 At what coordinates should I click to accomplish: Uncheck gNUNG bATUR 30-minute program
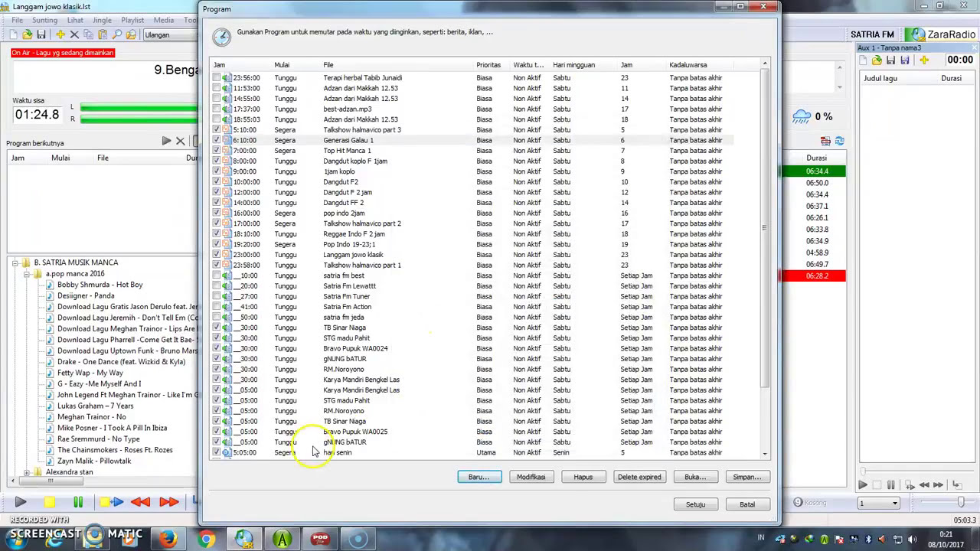(x=217, y=358)
